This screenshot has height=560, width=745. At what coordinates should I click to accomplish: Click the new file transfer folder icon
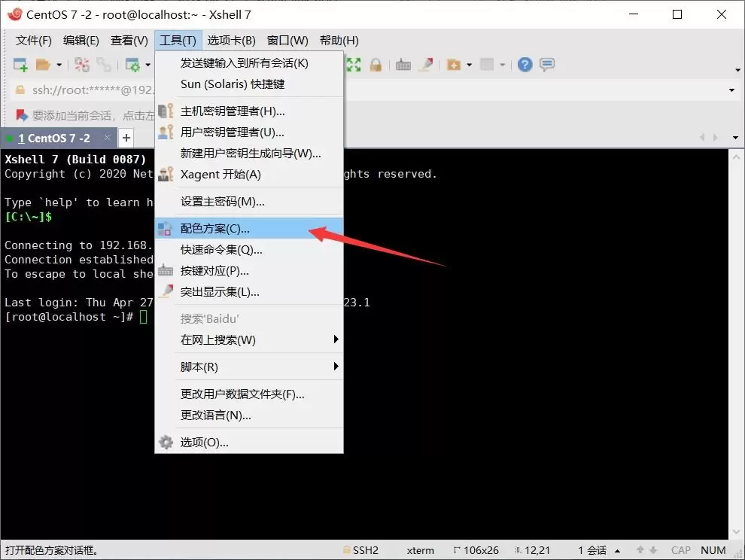tap(454, 65)
